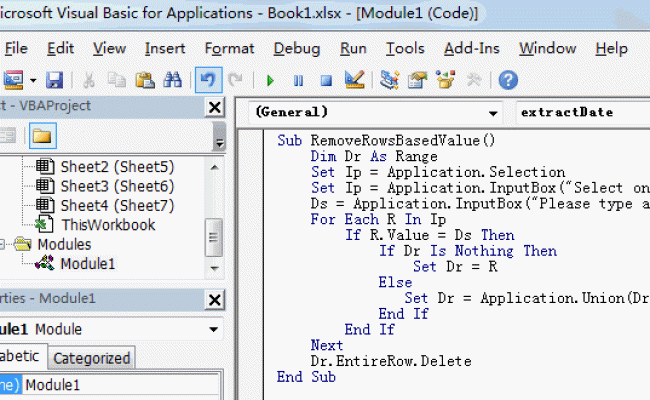Click the Else keyword in code
Screen dimensions: 650x400
tap(395, 282)
